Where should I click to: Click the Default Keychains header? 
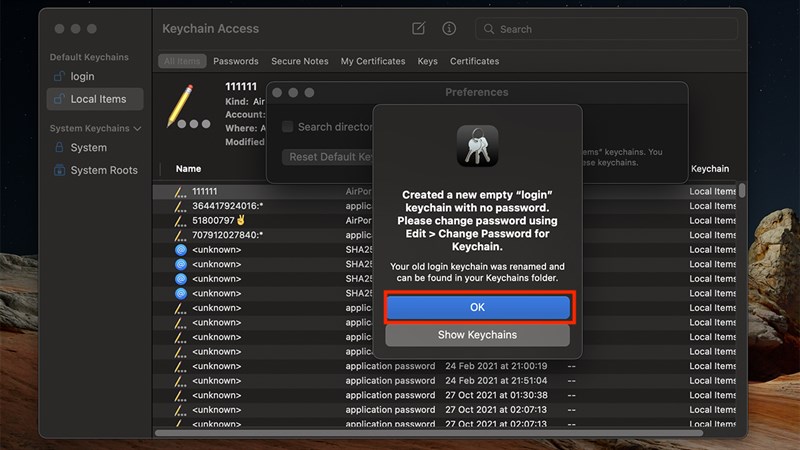coord(89,57)
